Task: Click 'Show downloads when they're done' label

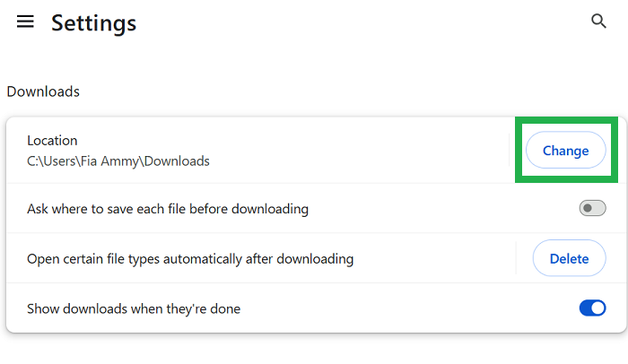Action: click(134, 309)
